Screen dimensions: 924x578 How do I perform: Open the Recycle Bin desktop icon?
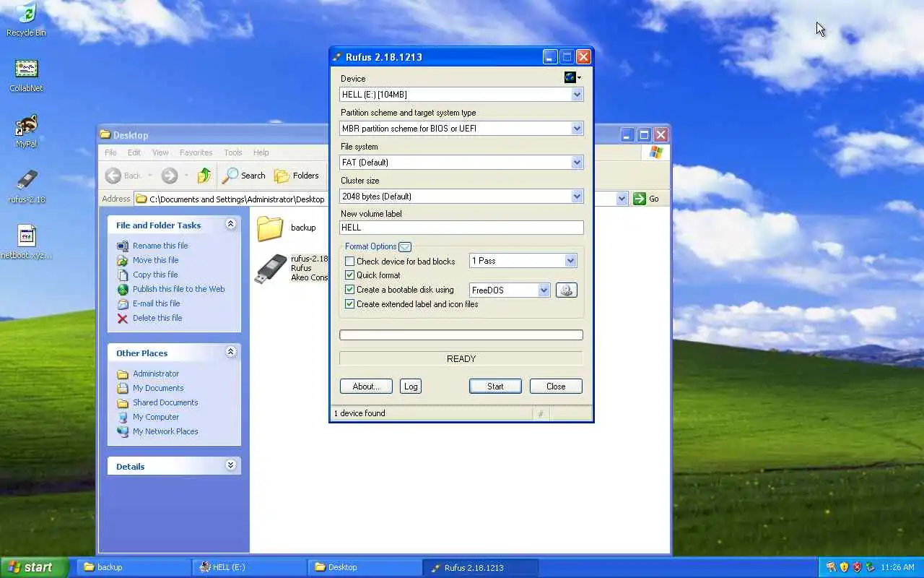tap(26, 20)
